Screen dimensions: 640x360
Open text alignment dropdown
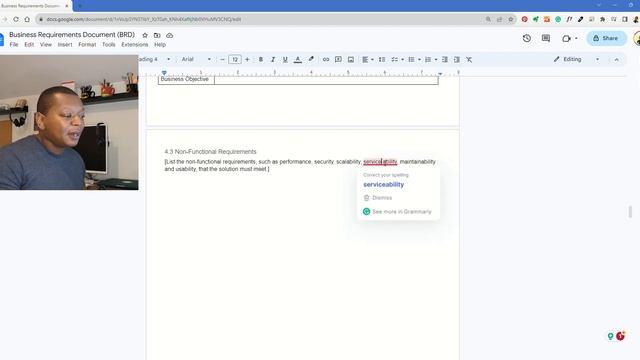click(368, 60)
